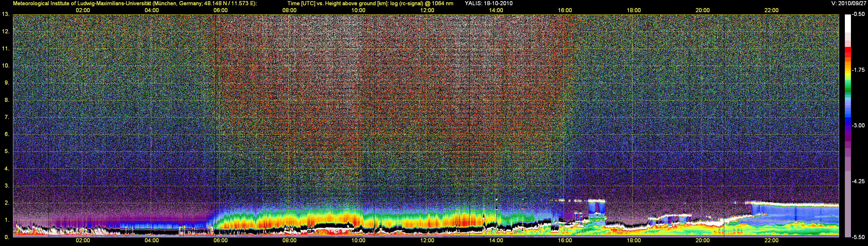Click "22:00" on the lower time axis
868x246 pixels.
(771, 241)
